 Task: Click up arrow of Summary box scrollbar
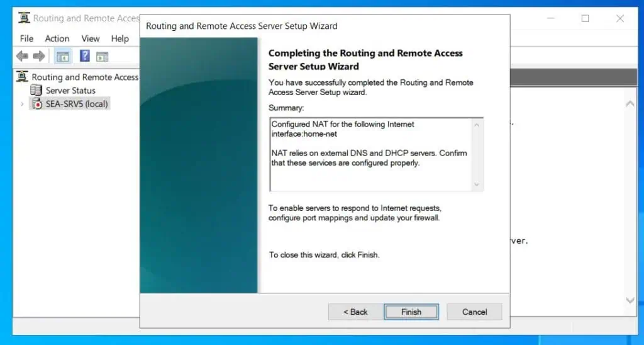(477, 125)
